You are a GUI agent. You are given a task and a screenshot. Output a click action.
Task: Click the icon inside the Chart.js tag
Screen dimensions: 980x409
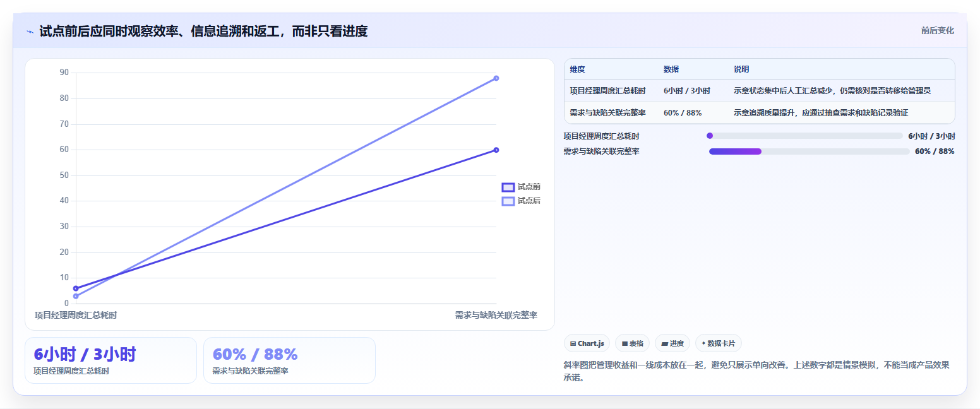pos(573,344)
